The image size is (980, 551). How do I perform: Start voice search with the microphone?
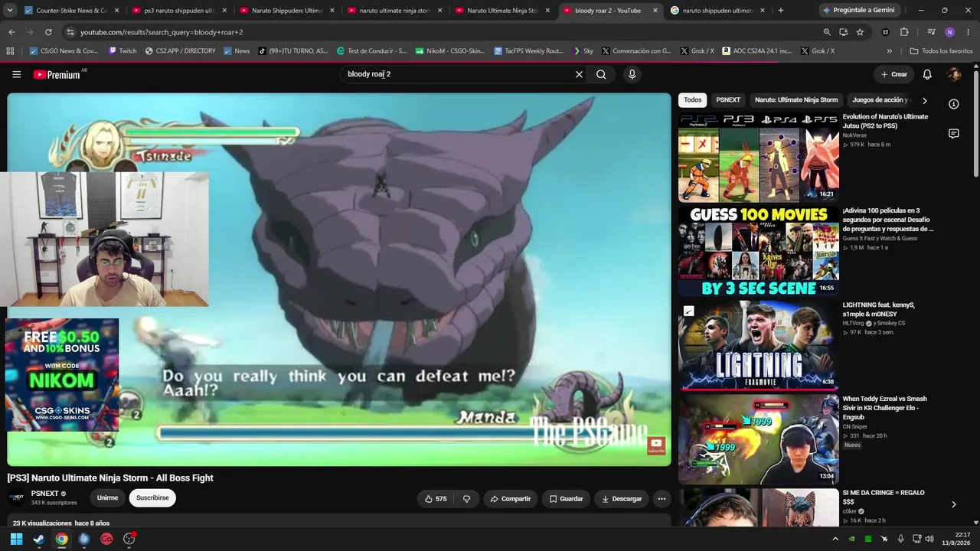632,74
